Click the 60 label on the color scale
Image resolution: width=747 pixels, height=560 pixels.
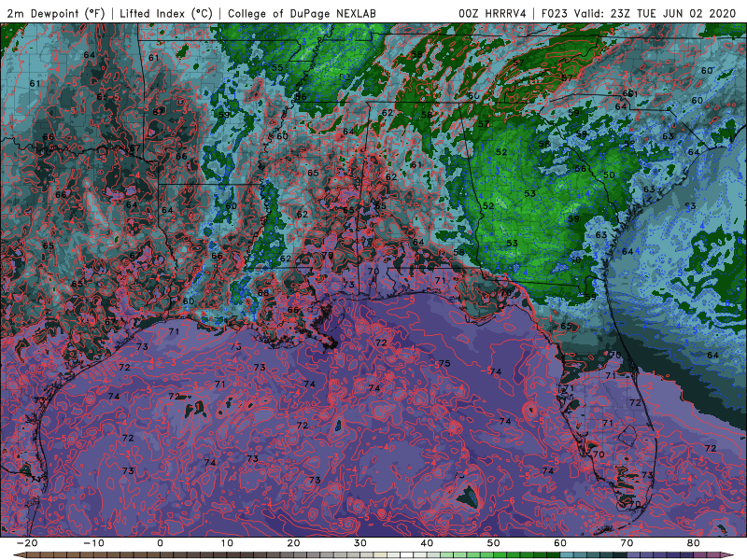click(x=560, y=543)
